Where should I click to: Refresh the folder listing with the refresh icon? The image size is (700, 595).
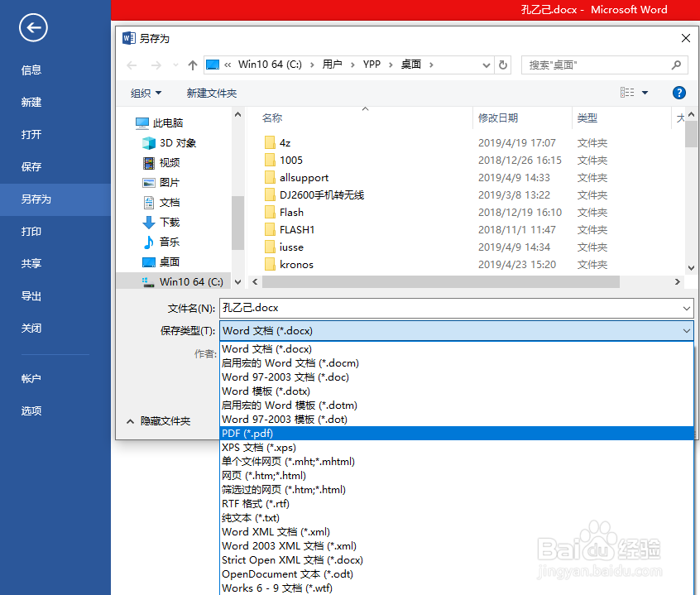pyautogui.click(x=503, y=65)
